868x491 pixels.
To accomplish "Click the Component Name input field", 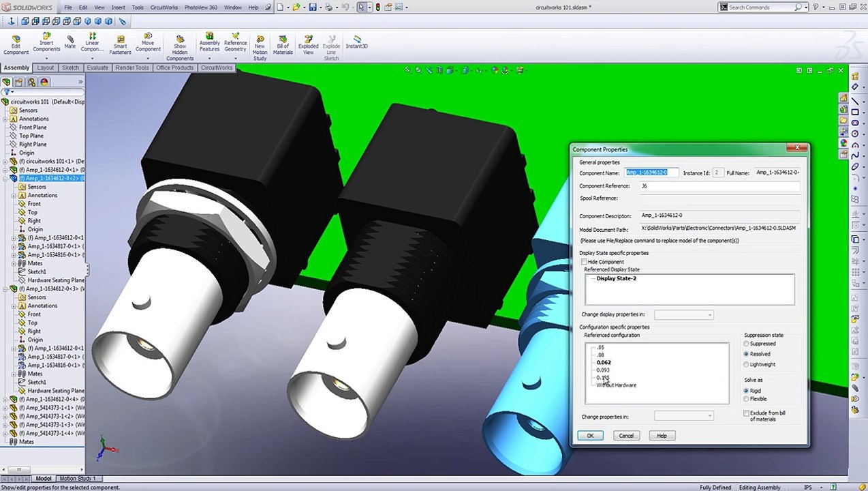I will [651, 173].
